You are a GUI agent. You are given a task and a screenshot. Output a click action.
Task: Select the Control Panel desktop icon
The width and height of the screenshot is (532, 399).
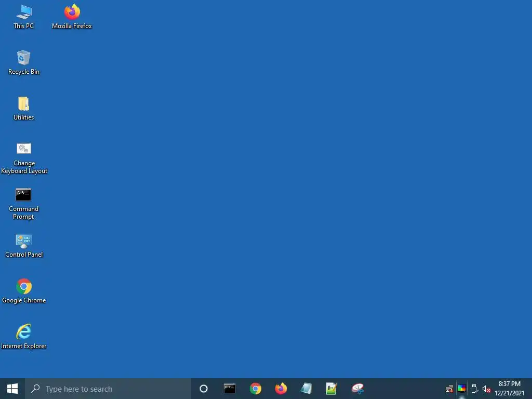(24, 246)
